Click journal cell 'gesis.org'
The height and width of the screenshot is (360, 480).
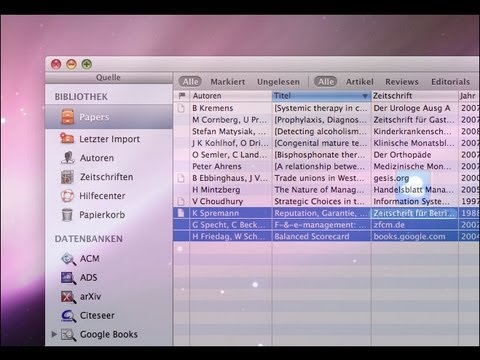[x=391, y=178]
